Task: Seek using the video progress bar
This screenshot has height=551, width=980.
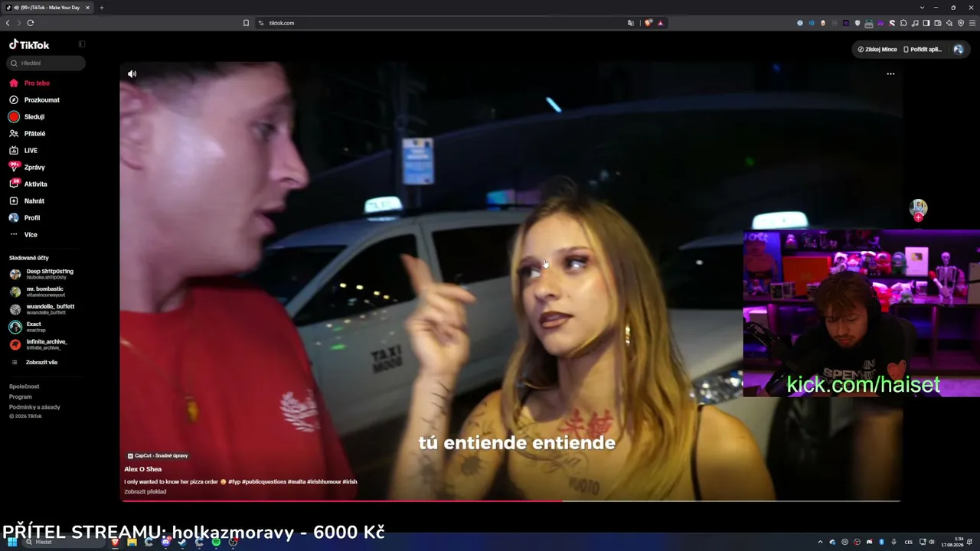Action: 510,501
